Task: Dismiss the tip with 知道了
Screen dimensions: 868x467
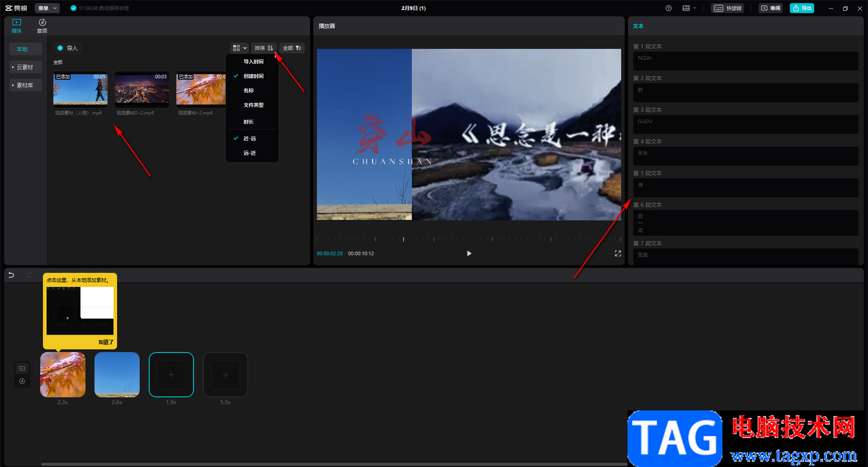Action: point(106,342)
